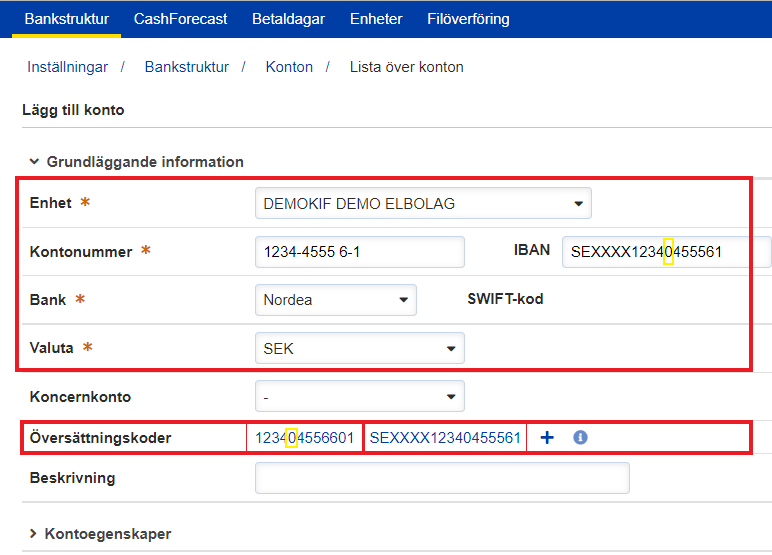Open the Bank dropdown showing Nordea
The image size is (772, 555).
tap(335, 299)
